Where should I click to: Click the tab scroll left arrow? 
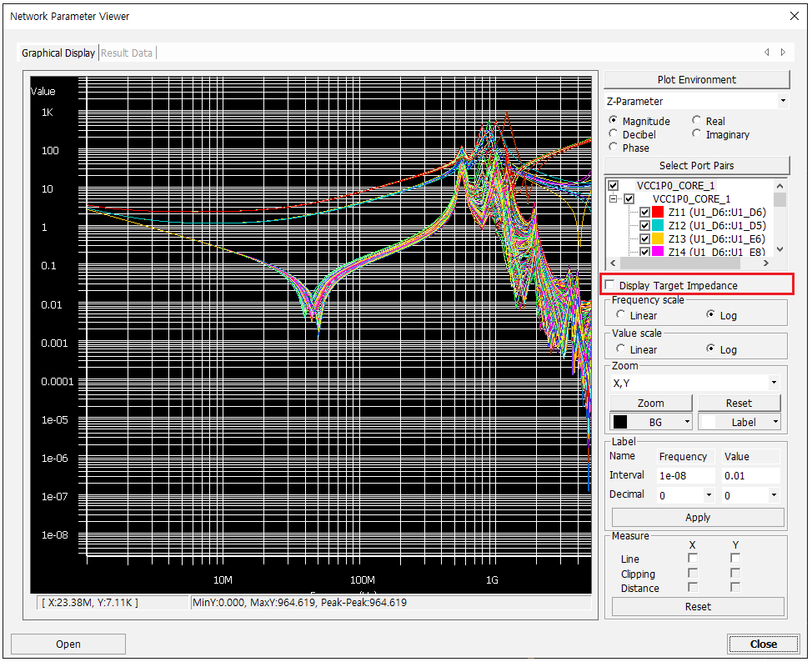pyautogui.click(x=767, y=53)
